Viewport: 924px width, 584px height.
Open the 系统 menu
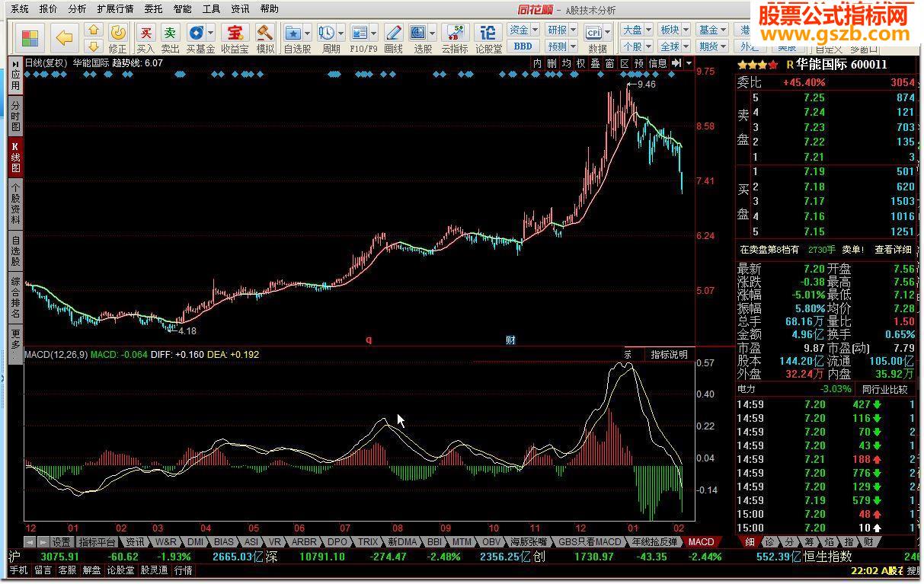pyautogui.click(x=19, y=9)
